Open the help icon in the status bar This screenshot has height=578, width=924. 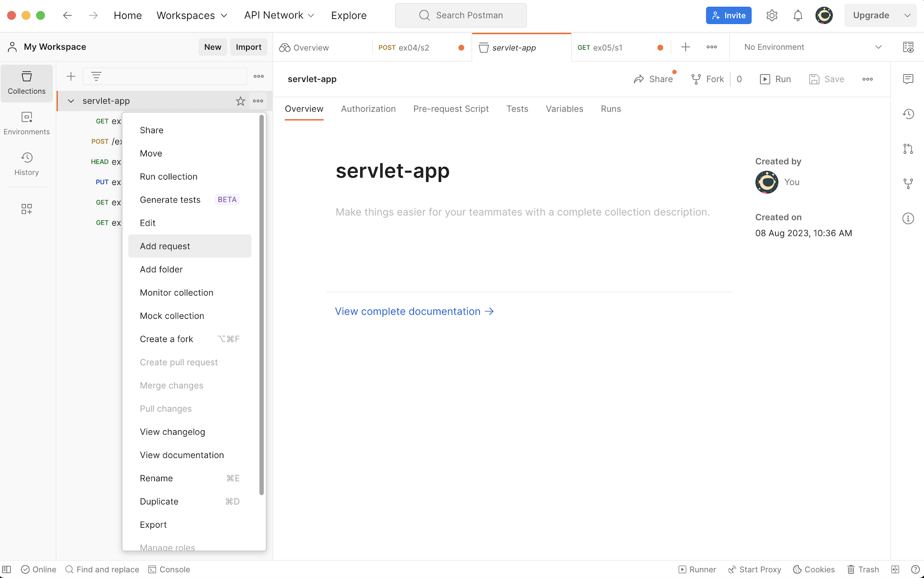click(x=915, y=569)
